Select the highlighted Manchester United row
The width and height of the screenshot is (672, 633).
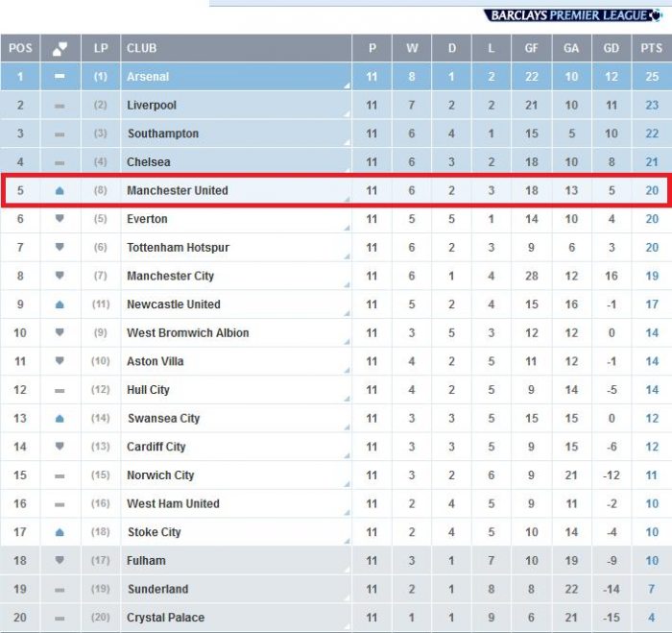tap(335, 190)
